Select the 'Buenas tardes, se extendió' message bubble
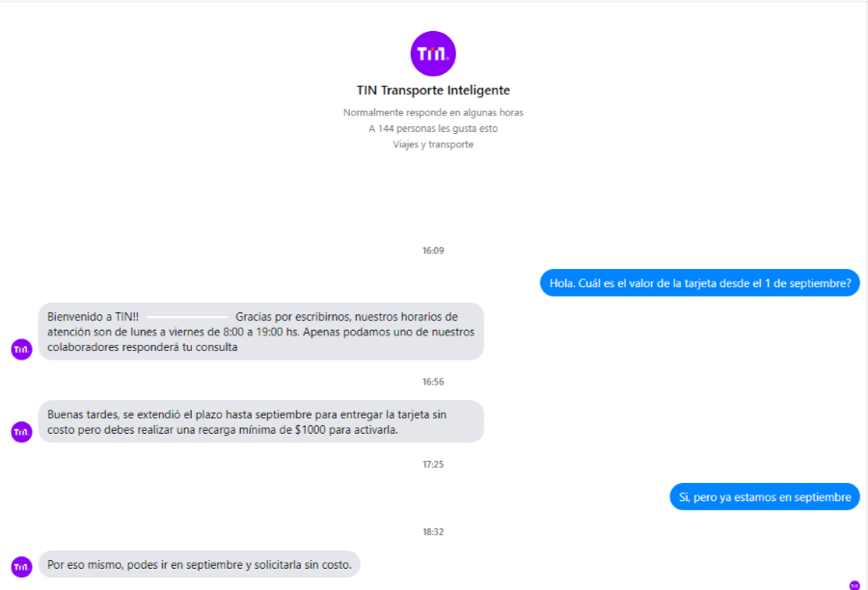Screen dimensions: 868x590 (x=260, y=421)
